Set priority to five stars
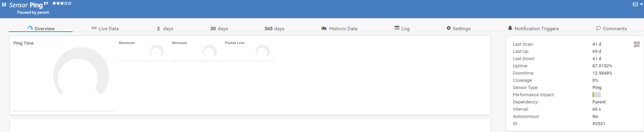The image size is (644, 132). point(70,3)
